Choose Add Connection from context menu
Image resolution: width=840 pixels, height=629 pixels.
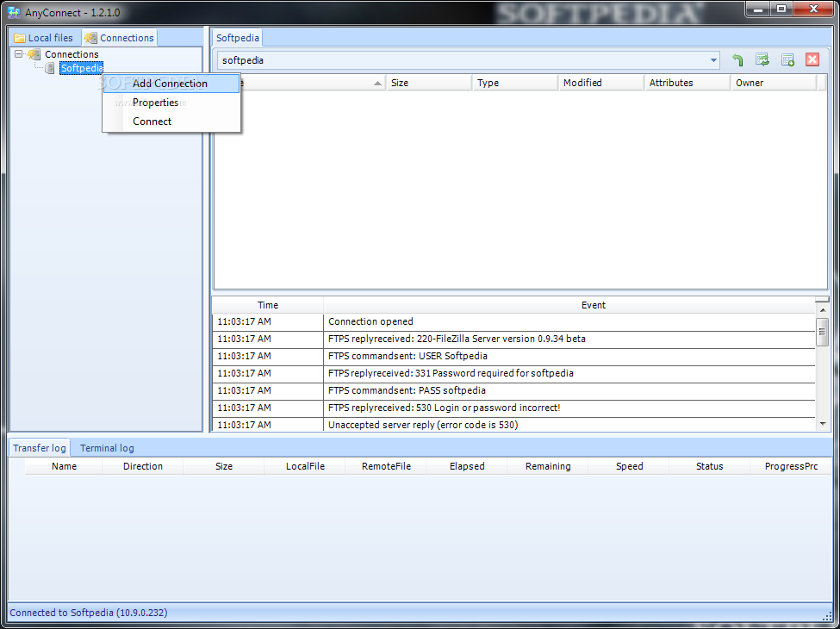point(171,84)
